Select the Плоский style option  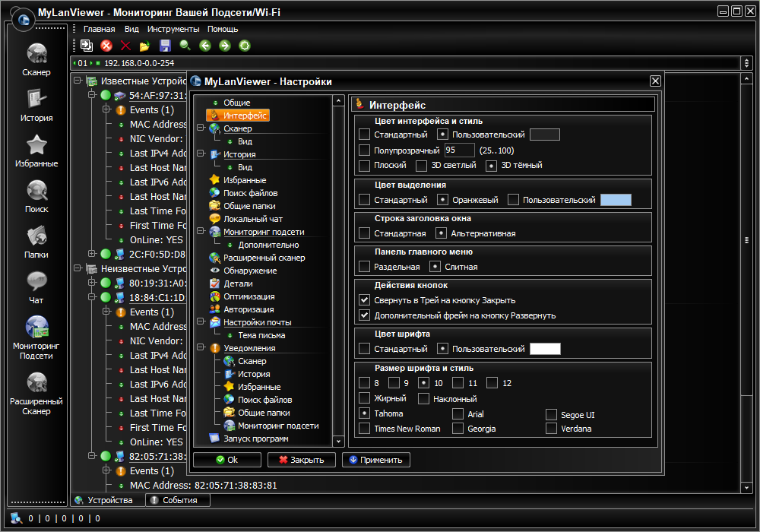pos(365,165)
